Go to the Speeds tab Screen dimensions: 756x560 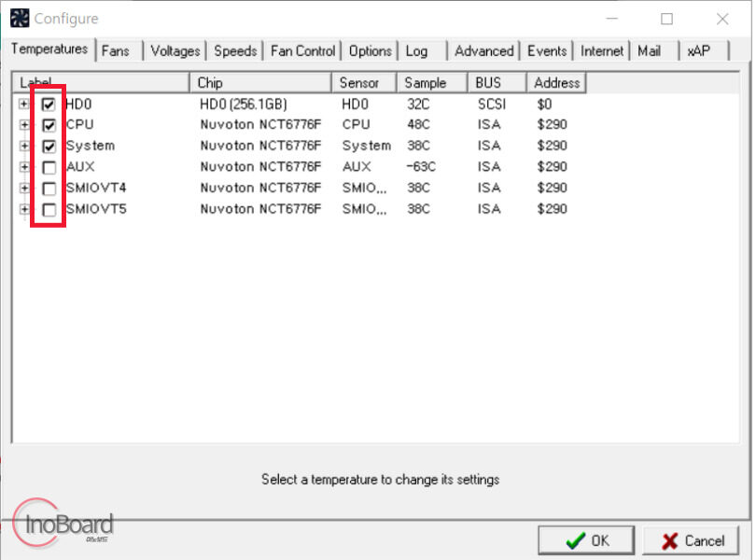(x=235, y=50)
